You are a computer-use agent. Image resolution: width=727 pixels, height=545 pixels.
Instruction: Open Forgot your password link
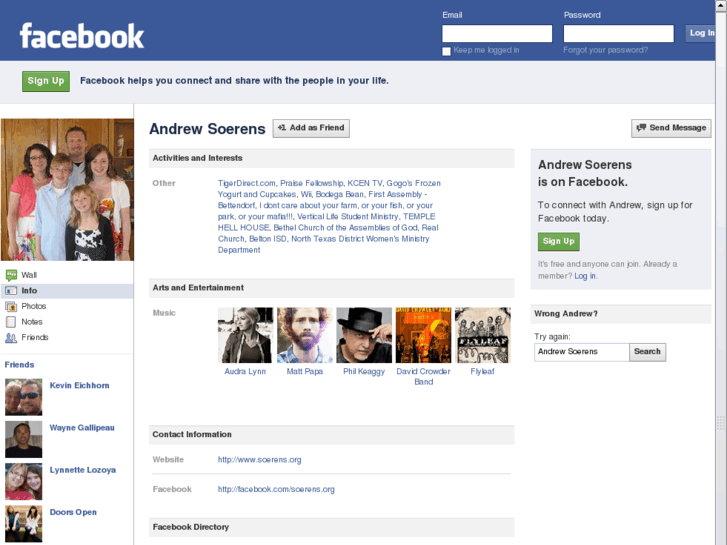pos(606,50)
